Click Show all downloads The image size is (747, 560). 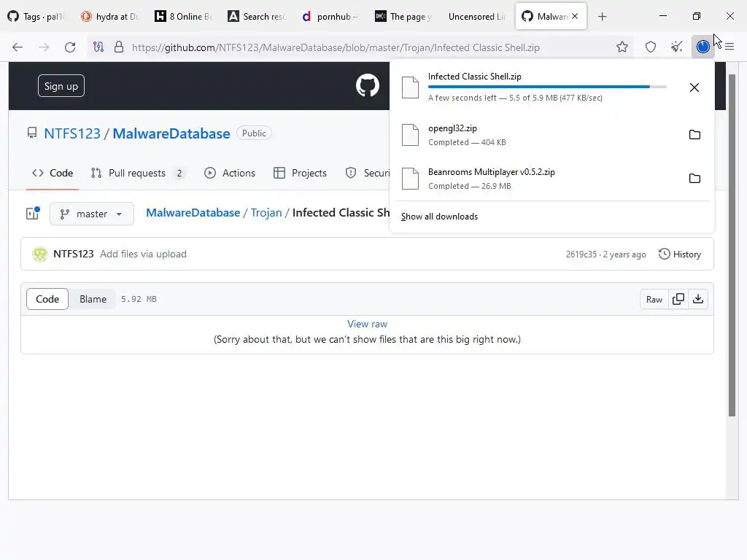[x=439, y=217]
